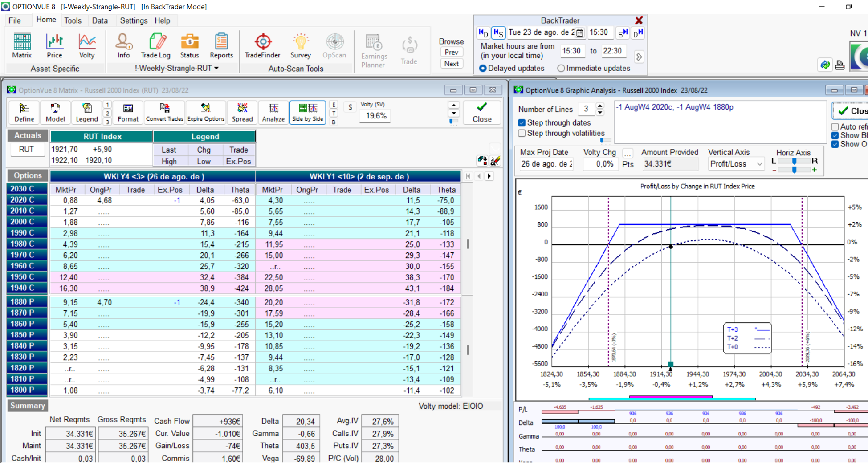The width and height of the screenshot is (868, 463).
Task: Enable the Auto refresh checkbox
Action: 835,126
